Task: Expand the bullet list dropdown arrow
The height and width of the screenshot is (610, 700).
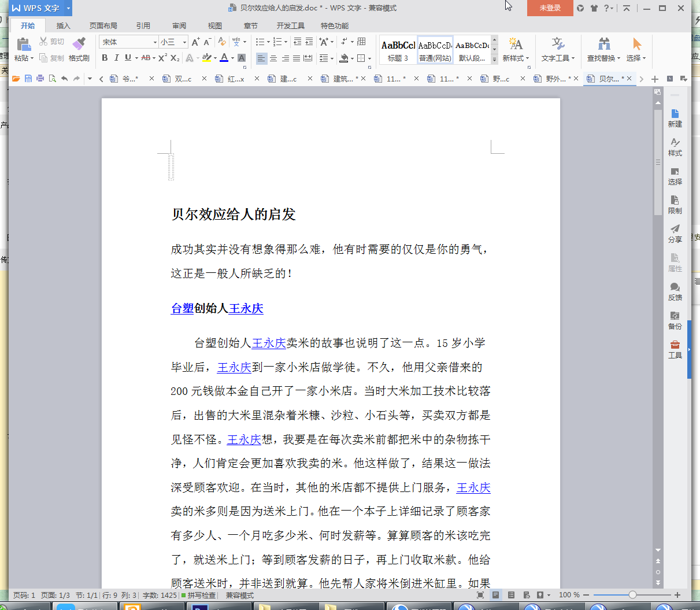Action: pos(268,42)
